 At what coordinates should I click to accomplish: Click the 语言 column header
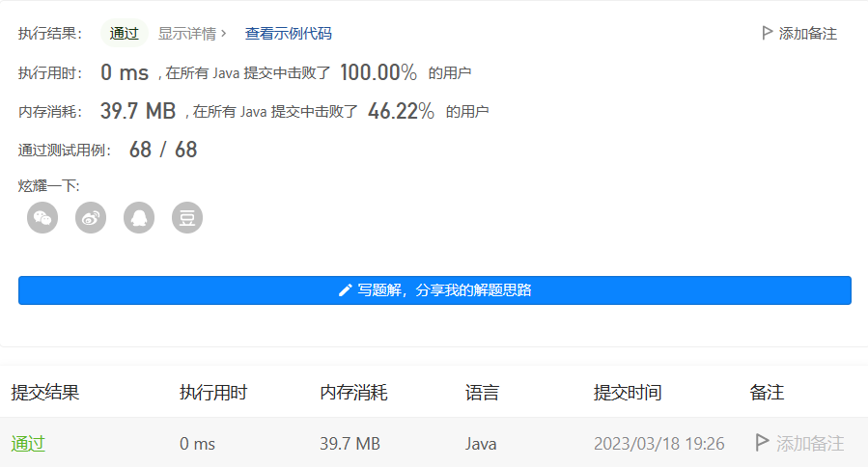[x=482, y=393]
